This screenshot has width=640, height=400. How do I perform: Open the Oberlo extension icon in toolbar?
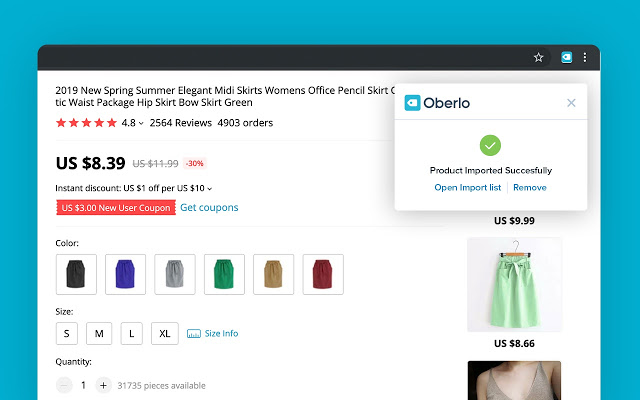[x=566, y=58]
